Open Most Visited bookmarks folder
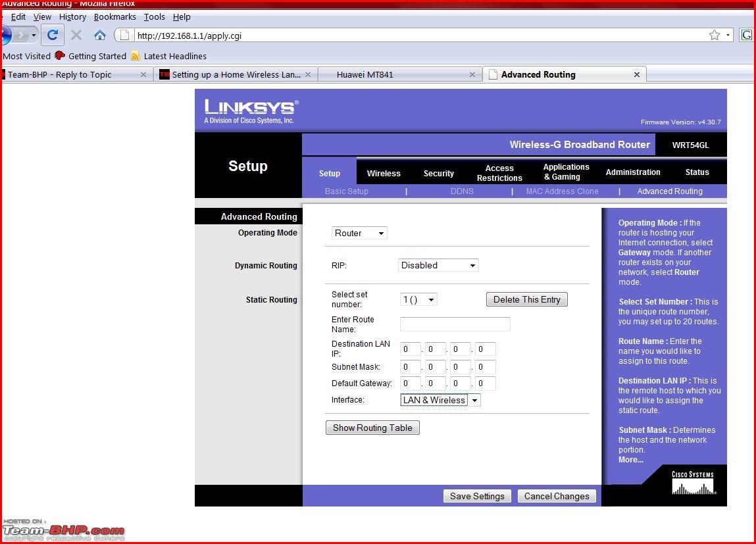This screenshot has height=544, width=756. (x=26, y=56)
